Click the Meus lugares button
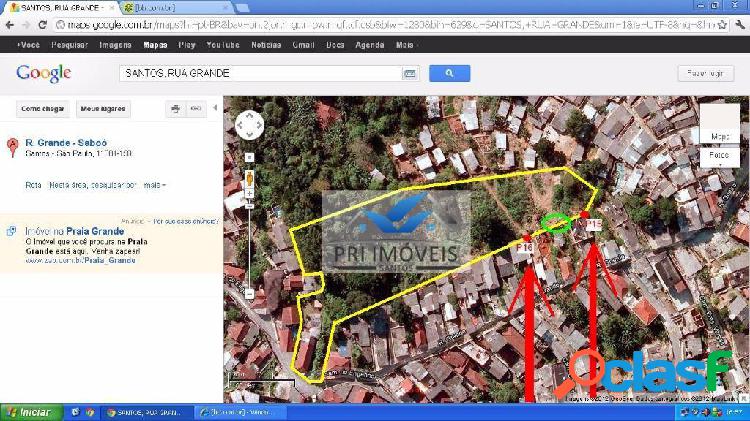 click(103, 109)
